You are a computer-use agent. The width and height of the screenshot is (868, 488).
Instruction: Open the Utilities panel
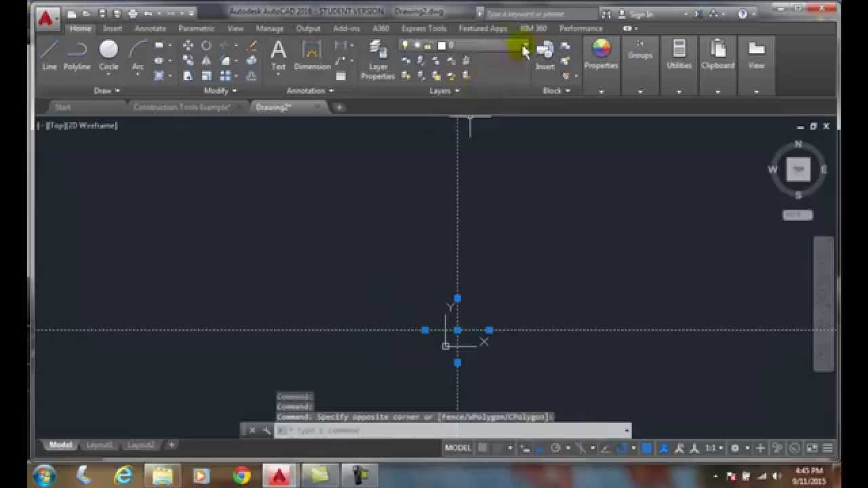point(679,54)
